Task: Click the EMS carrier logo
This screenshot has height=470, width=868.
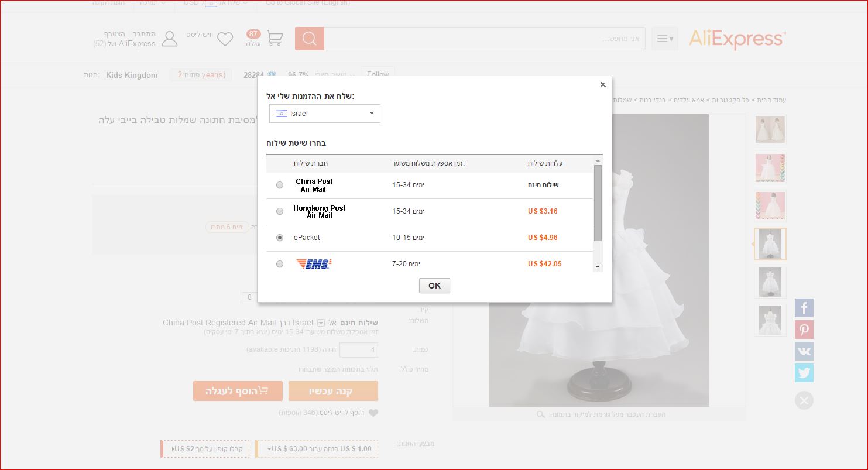Action: point(314,264)
